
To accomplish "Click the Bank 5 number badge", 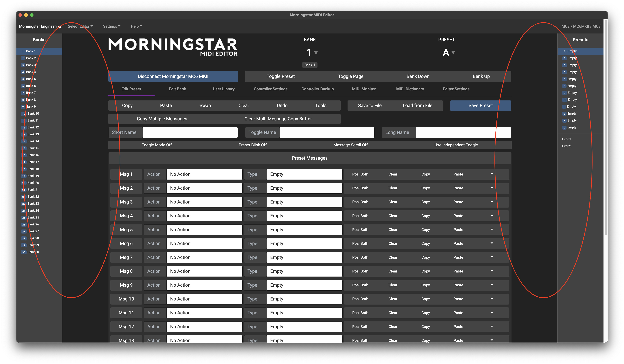I will pos(23,79).
